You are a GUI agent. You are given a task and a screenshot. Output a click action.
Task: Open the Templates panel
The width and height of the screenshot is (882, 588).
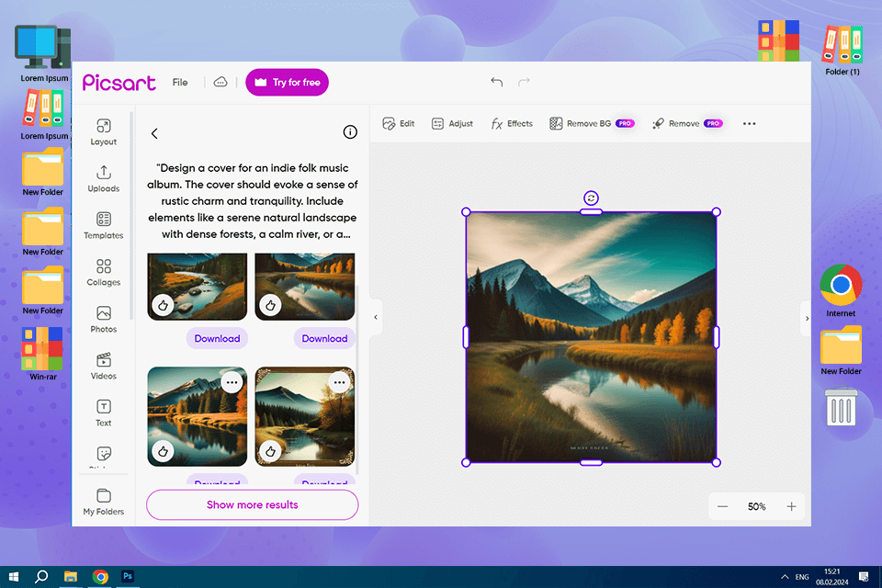point(104,226)
